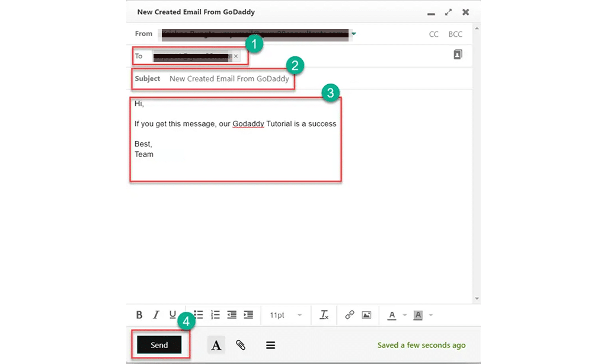The height and width of the screenshot is (364, 607).
Task: Close the compose window
Action: coord(466,12)
